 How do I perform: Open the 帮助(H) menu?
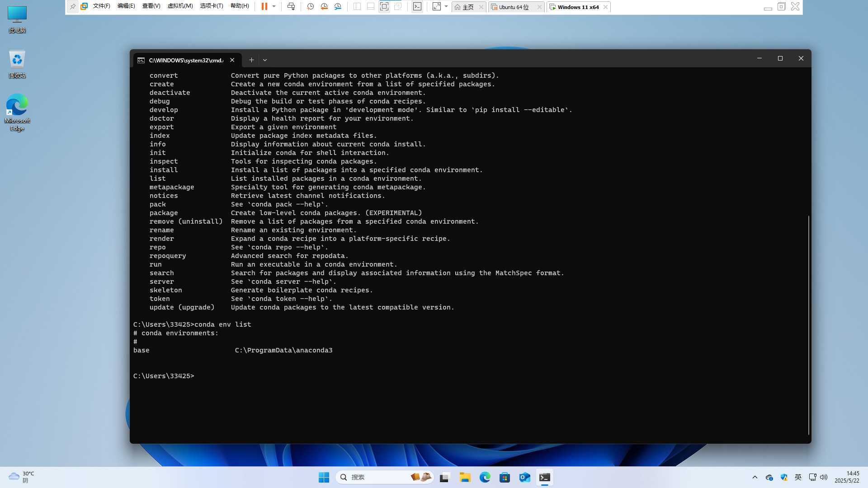tap(240, 6)
